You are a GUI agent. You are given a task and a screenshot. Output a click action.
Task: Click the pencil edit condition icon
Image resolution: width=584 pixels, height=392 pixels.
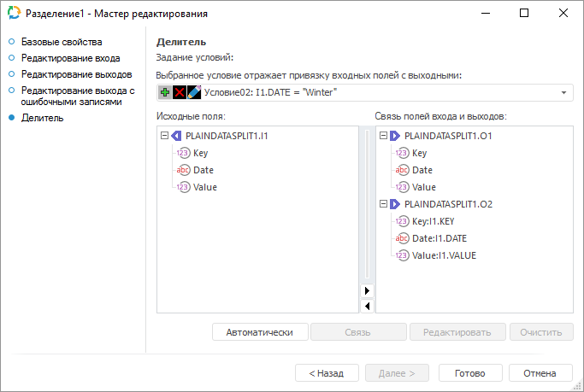[194, 92]
